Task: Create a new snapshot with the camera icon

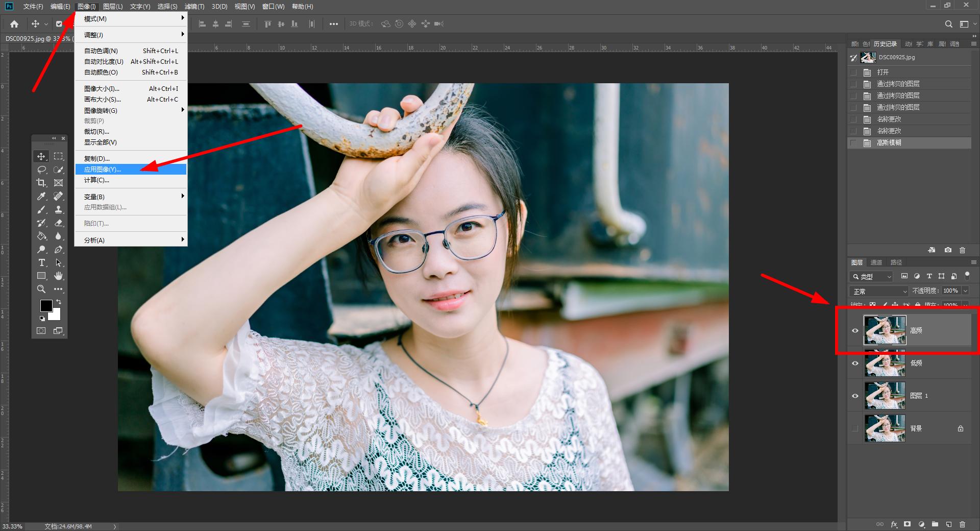Action: coord(948,250)
